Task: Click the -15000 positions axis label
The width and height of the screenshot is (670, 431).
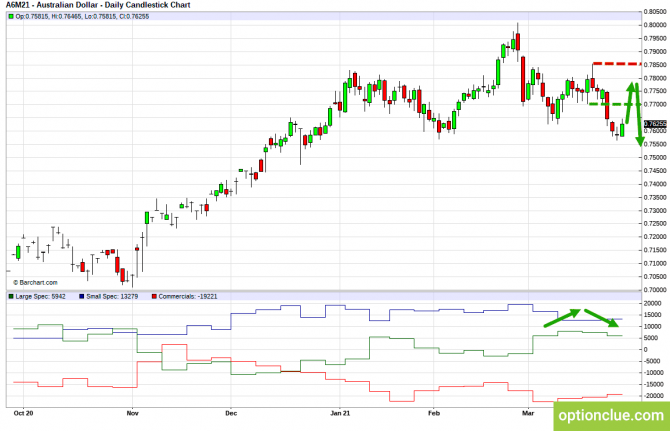Action: tap(654, 384)
